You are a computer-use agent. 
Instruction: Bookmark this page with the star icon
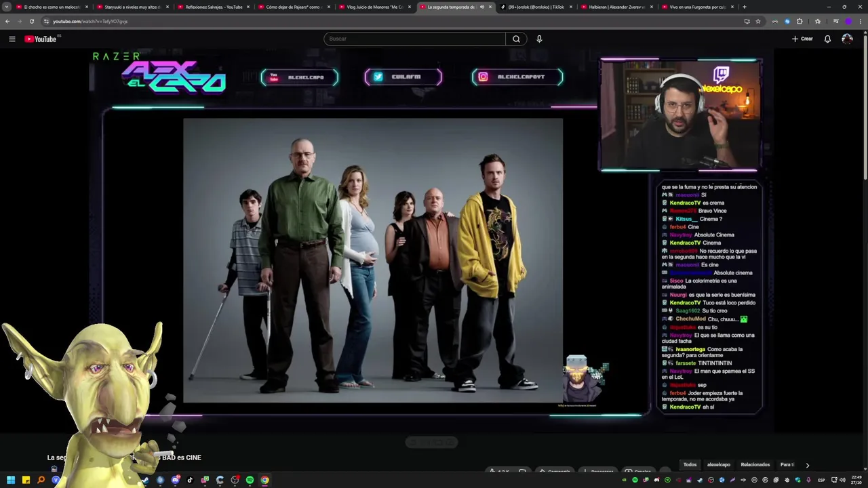(758, 21)
